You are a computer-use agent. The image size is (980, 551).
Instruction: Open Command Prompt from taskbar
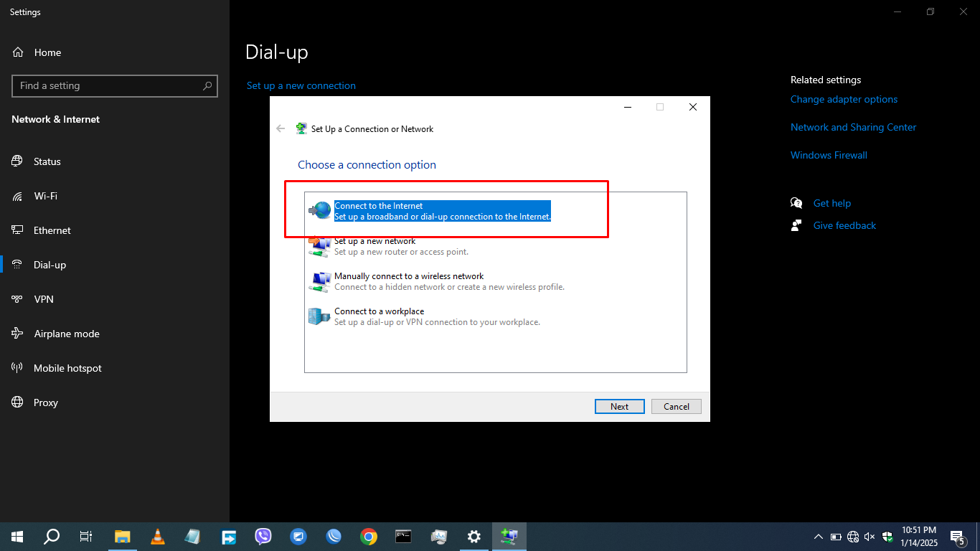tap(404, 536)
